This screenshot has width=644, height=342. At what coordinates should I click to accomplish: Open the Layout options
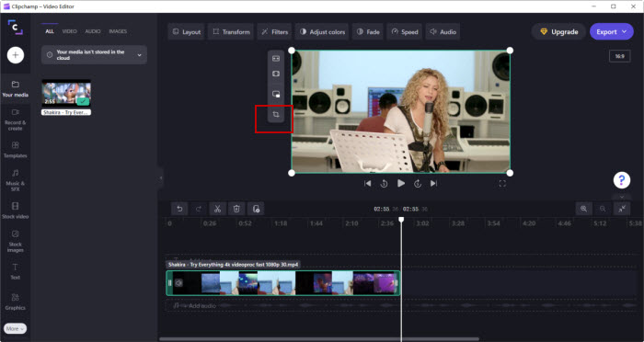(187, 31)
